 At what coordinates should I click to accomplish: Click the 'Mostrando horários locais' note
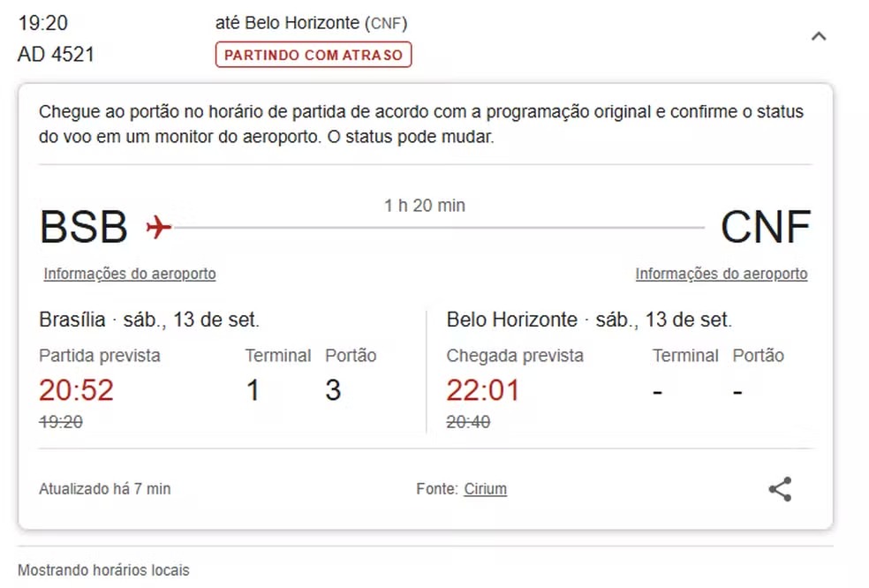(x=103, y=570)
